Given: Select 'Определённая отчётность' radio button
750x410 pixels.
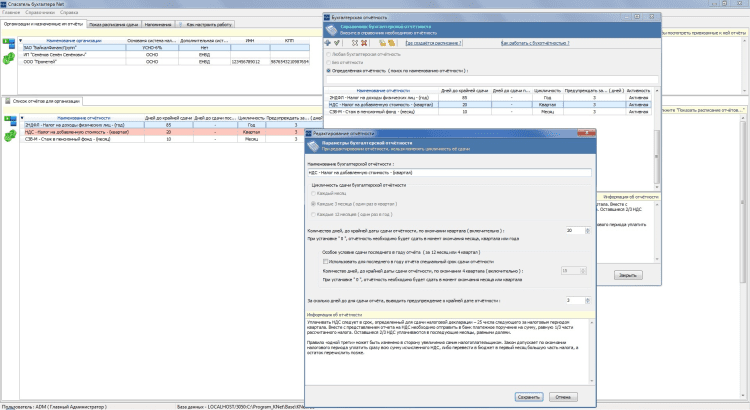Looking at the screenshot, I should 328,70.
